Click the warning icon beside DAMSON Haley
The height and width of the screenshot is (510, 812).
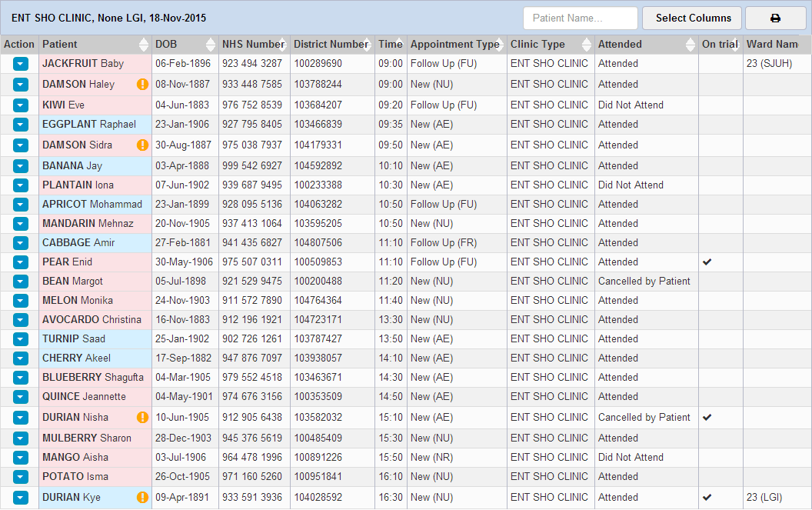point(142,84)
